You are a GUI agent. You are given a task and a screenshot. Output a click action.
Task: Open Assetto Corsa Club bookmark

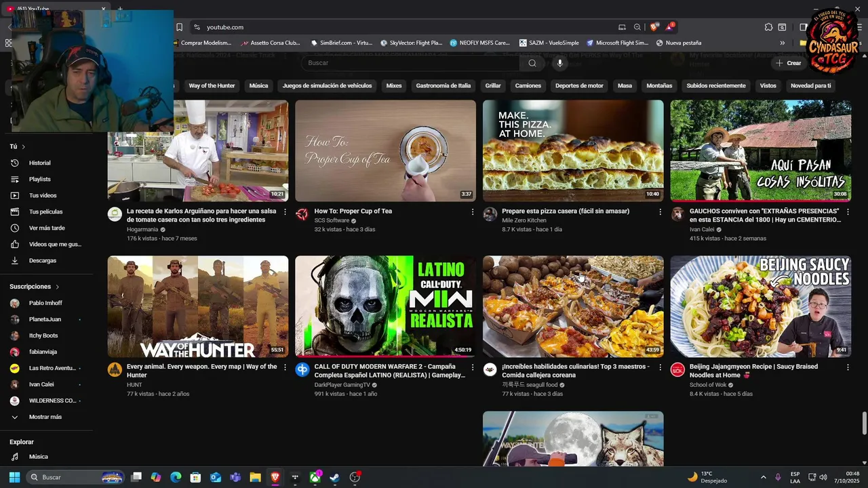pos(269,43)
